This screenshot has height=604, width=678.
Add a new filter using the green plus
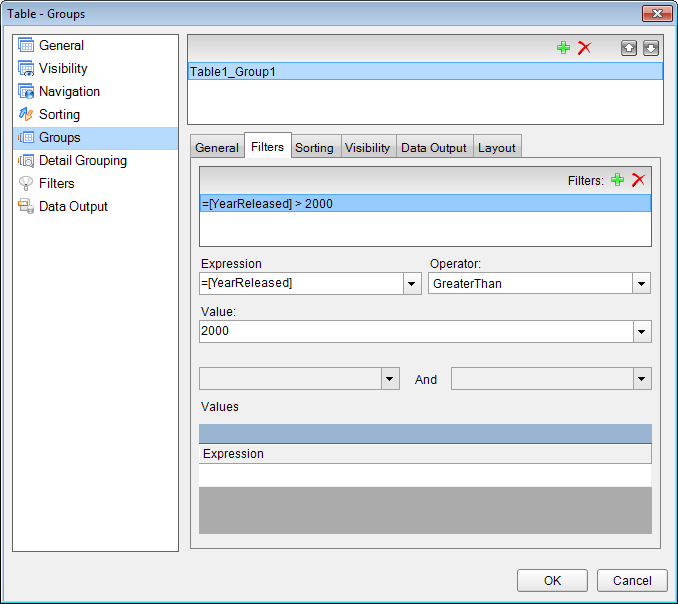(x=617, y=179)
